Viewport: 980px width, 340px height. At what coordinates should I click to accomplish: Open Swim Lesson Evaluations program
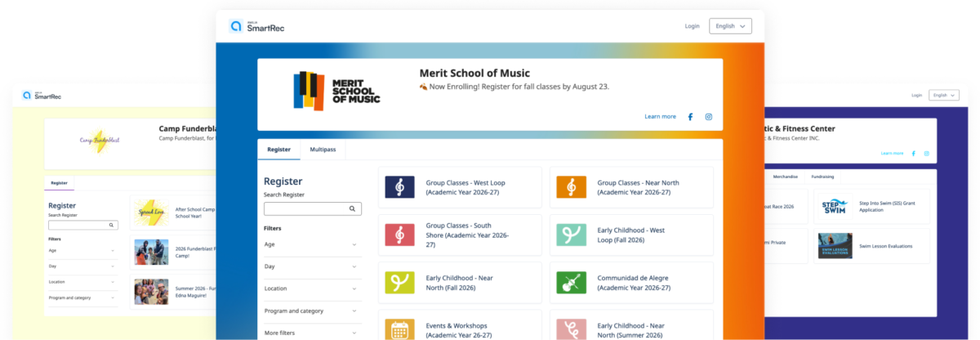871,246
